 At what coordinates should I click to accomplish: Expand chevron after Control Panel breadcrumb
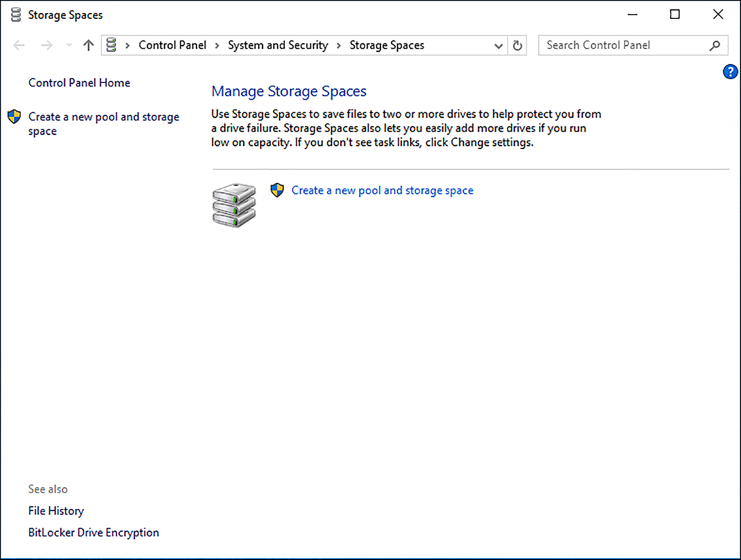pyautogui.click(x=217, y=46)
